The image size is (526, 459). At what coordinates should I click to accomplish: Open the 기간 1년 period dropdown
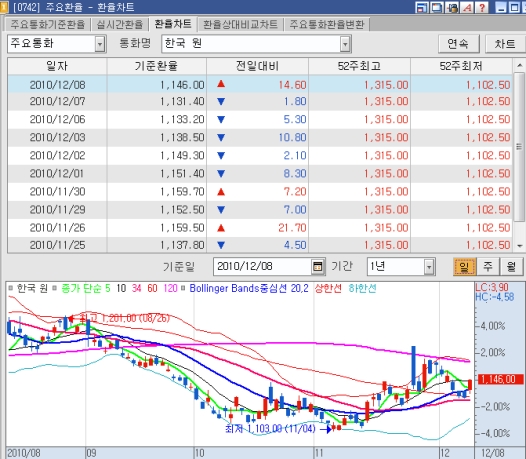[x=429, y=267]
